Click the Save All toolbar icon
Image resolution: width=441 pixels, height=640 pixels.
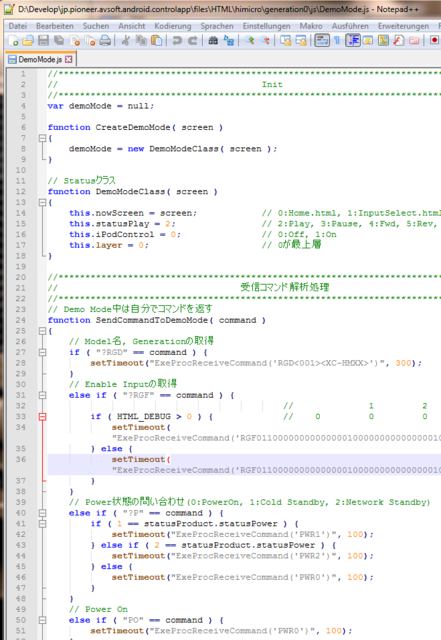pos(59,40)
